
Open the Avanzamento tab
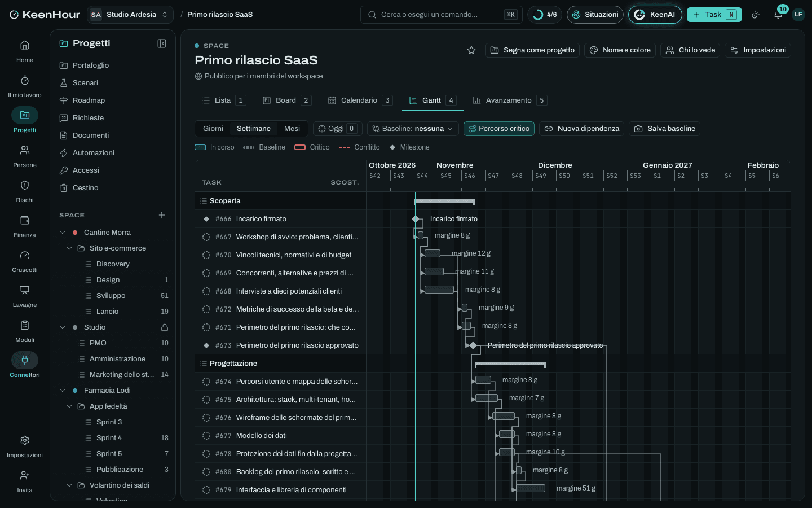(509, 100)
